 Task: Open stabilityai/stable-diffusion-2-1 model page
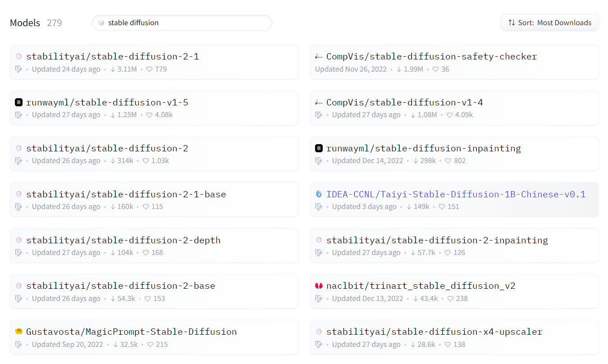tap(112, 56)
